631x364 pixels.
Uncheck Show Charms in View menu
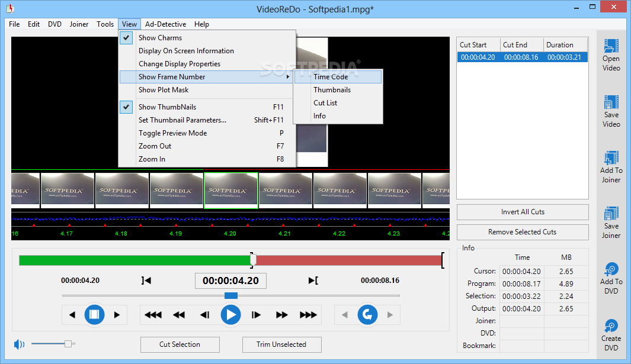point(126,38)
